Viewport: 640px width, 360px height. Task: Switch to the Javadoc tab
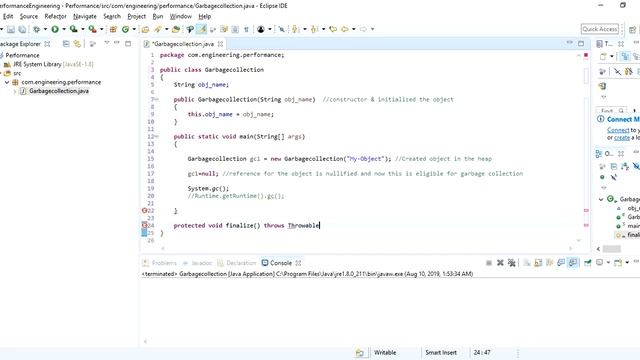198,263
